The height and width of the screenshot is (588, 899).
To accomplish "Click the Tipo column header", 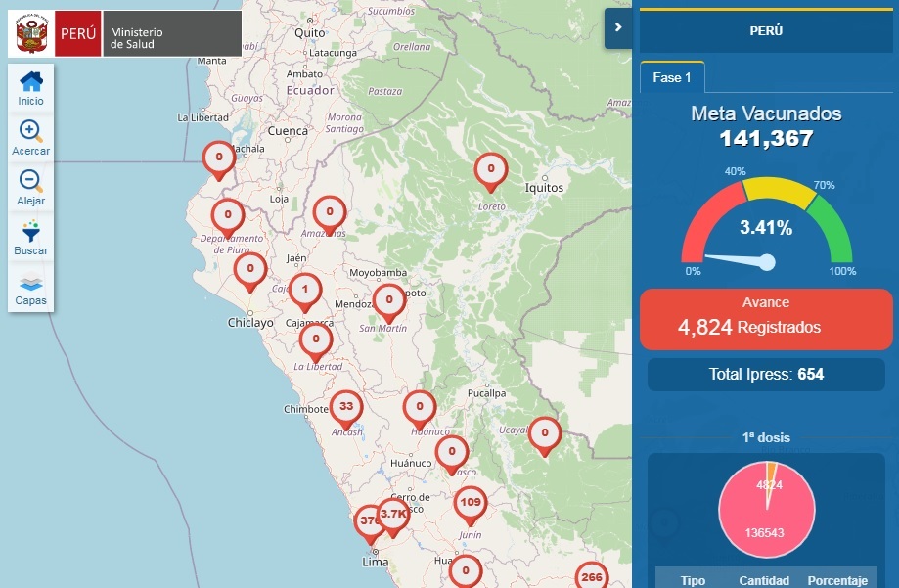I will [693, 580].
